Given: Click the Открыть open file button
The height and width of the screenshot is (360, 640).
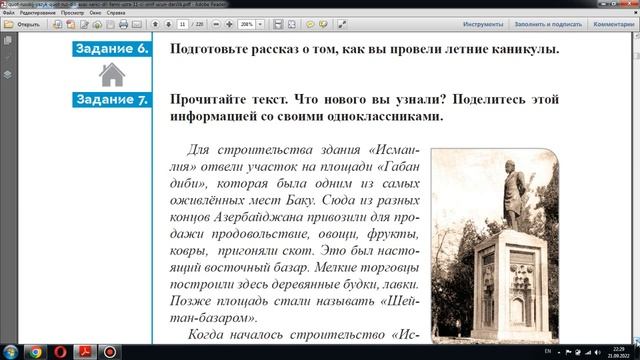Looking at the screenshot, I should point(22,24).
